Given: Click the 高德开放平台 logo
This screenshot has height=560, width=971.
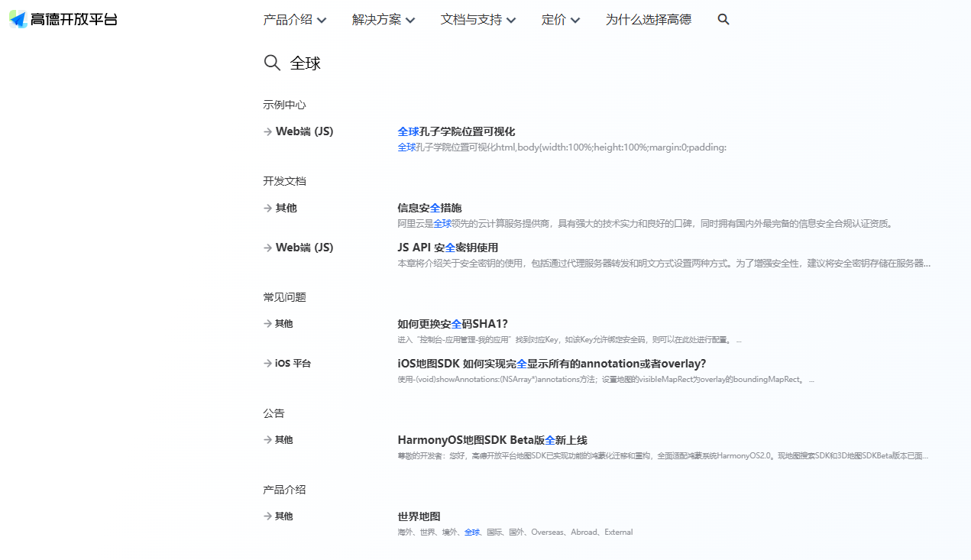Looking at the screenshot, I should click(x=63, y=20).
